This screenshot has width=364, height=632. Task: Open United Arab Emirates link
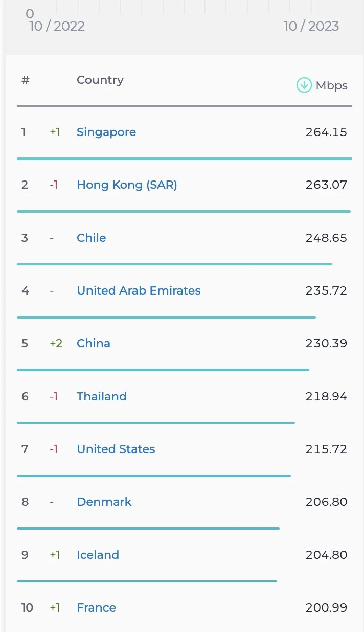tap(139, 290)
